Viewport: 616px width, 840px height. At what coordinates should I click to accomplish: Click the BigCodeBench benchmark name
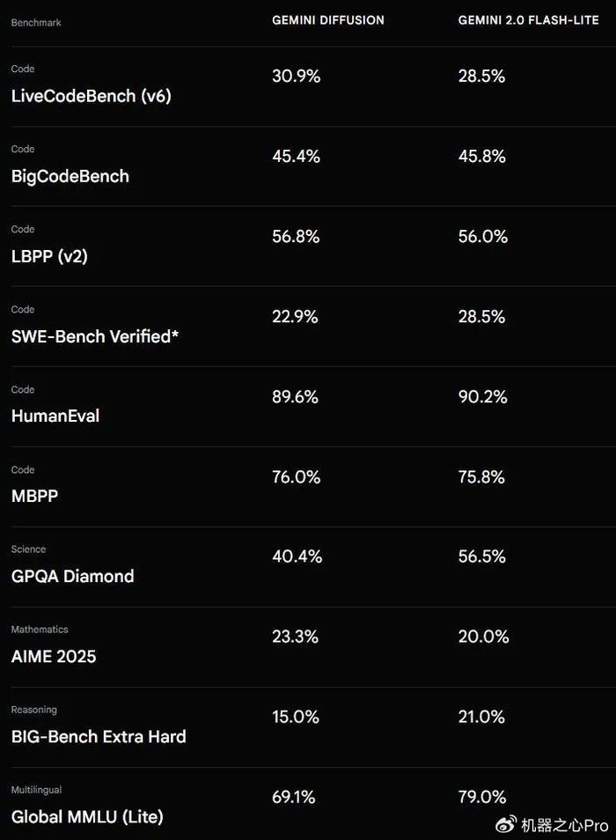[70, 176]
